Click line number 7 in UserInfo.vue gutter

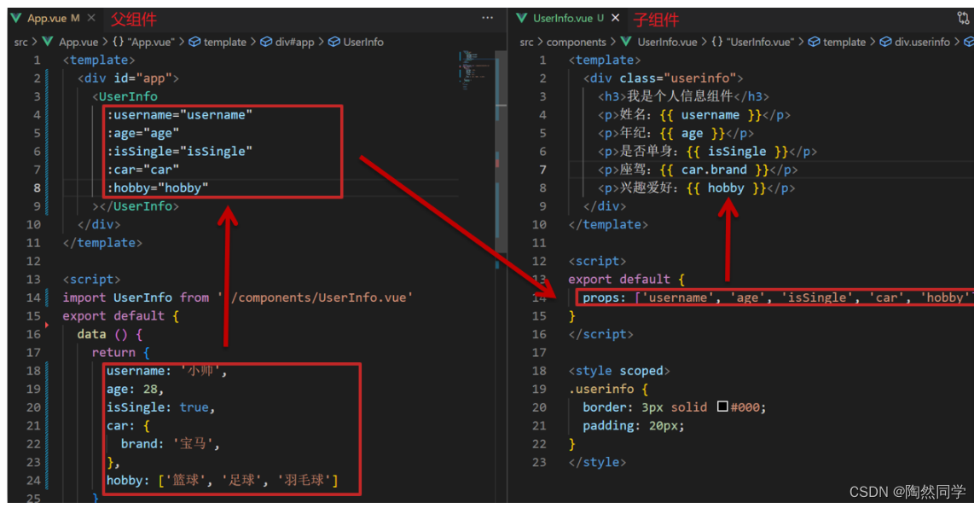coord(542,170)
